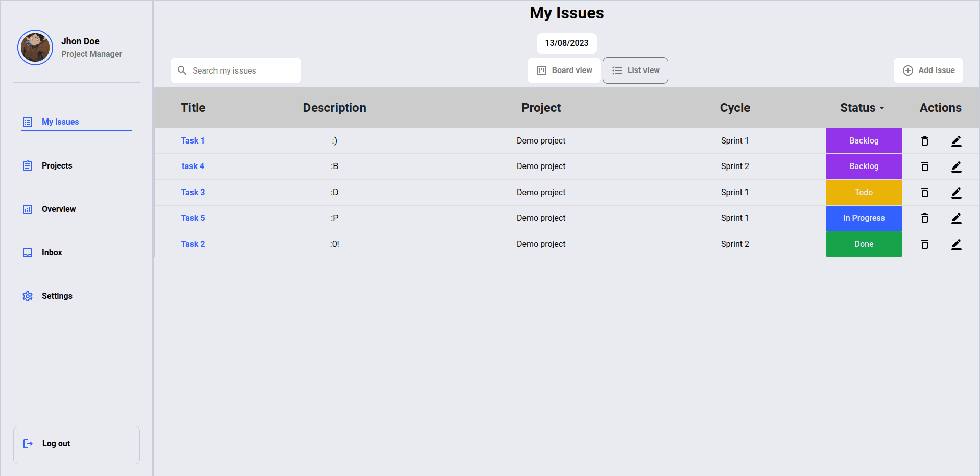Image resolution: width=980 pixels, height=476 pixels.
Task: Click the Settings gear icon
Action: (27, 296)
